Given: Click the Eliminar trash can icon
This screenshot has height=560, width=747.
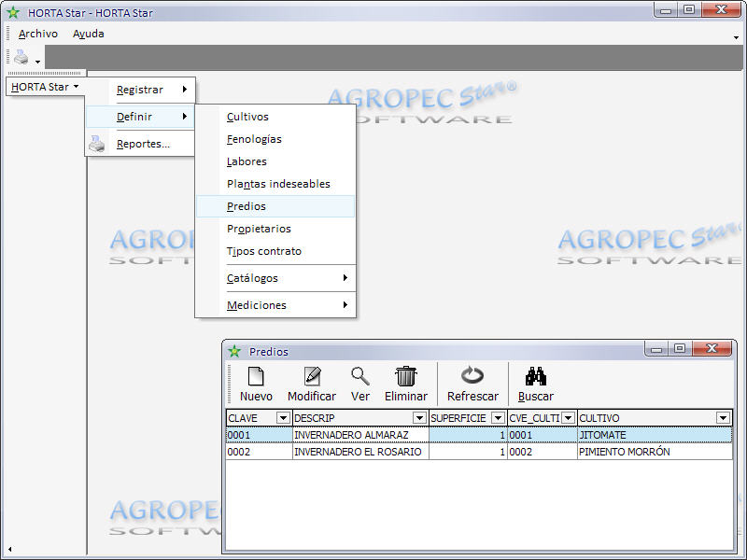Looking at the screenshot, I should coord(406,376).
